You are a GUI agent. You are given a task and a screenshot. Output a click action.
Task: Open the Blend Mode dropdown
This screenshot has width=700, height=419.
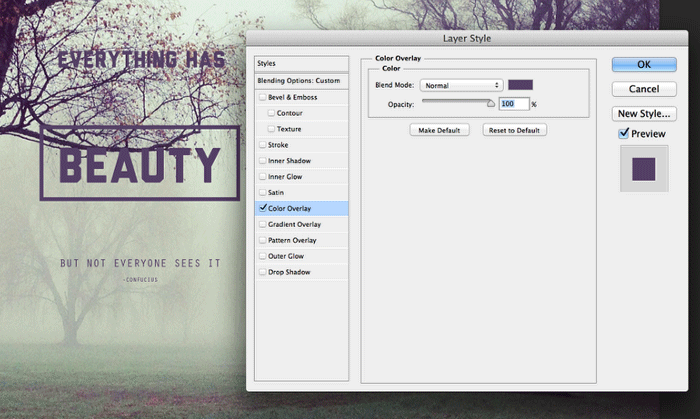click(x=461, y=86)
